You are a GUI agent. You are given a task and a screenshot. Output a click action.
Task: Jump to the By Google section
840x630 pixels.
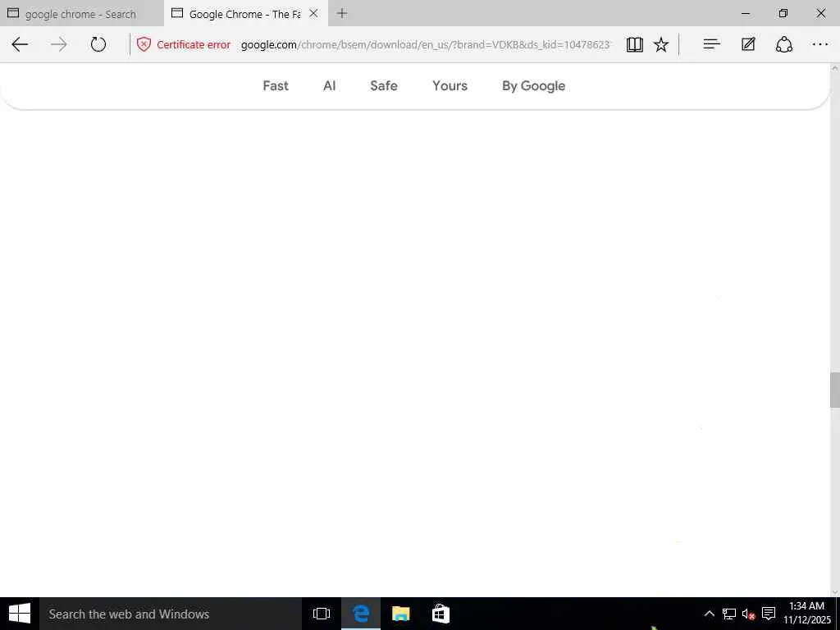[533, 85]
